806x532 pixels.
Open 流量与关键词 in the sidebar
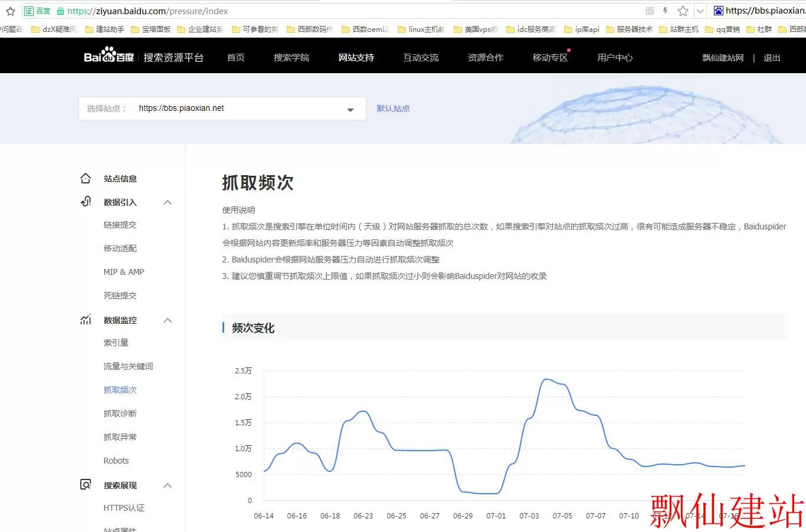coord(129,366)
